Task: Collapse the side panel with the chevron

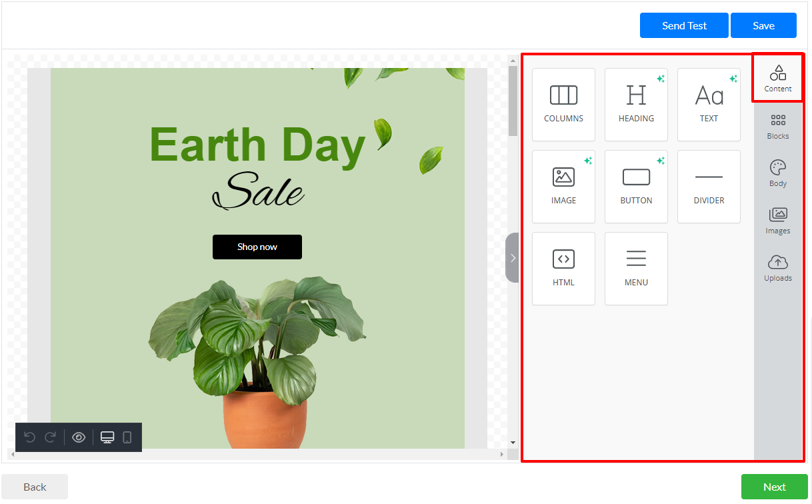Action: pos(512,258)
